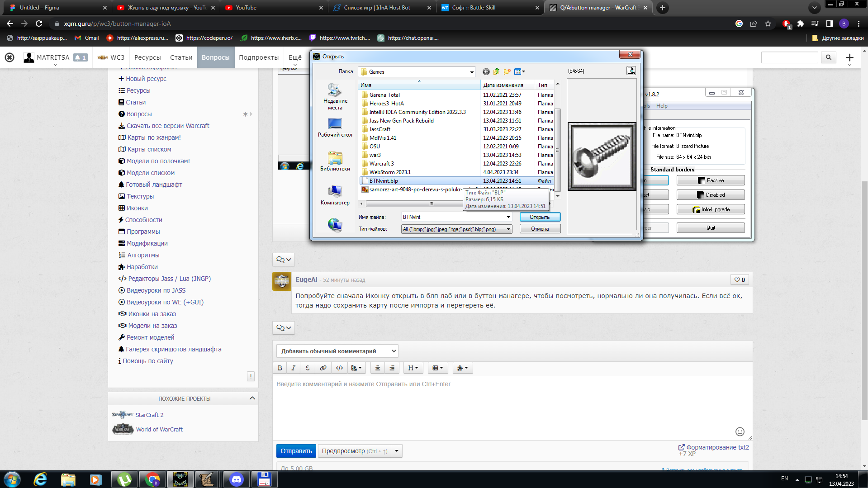Collapse the Похожие проекты panel
Screen dimensions: 868x488
coord(252,398)
